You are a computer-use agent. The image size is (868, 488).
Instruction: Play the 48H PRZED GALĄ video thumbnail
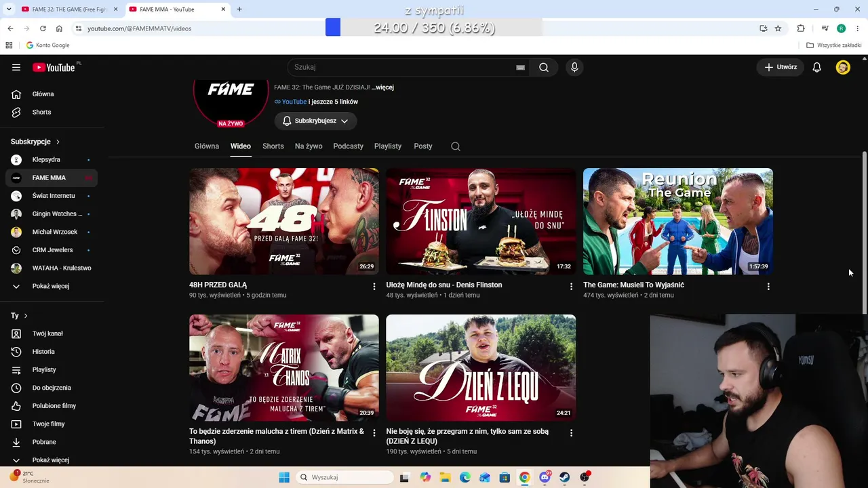pos(284,222)
